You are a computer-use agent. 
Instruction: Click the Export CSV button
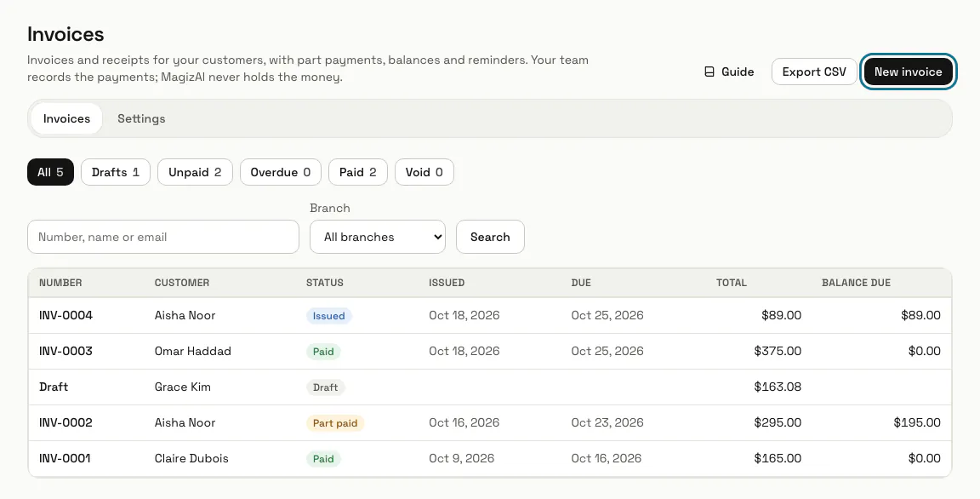[814, 72]
